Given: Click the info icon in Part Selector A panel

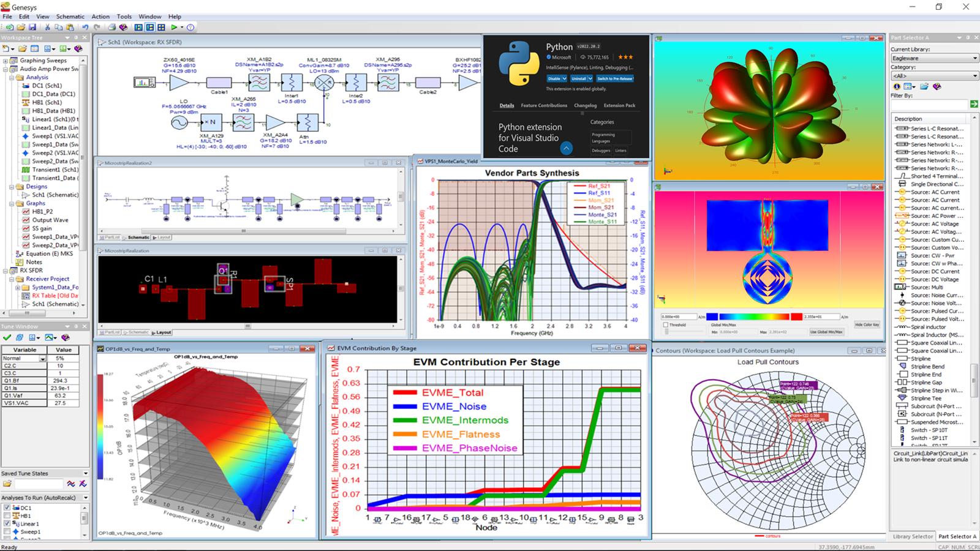Looking at the screenshot, I should pos(897,86).
